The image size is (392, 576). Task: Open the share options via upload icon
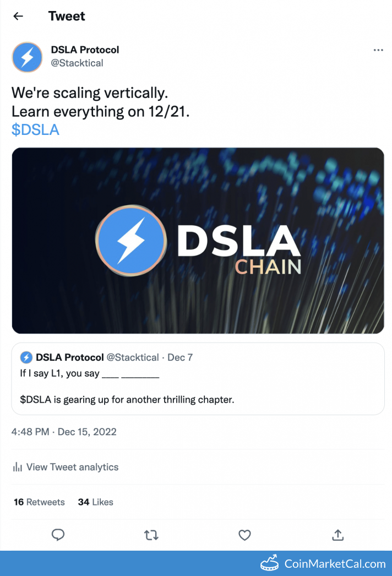pos(337,535)
